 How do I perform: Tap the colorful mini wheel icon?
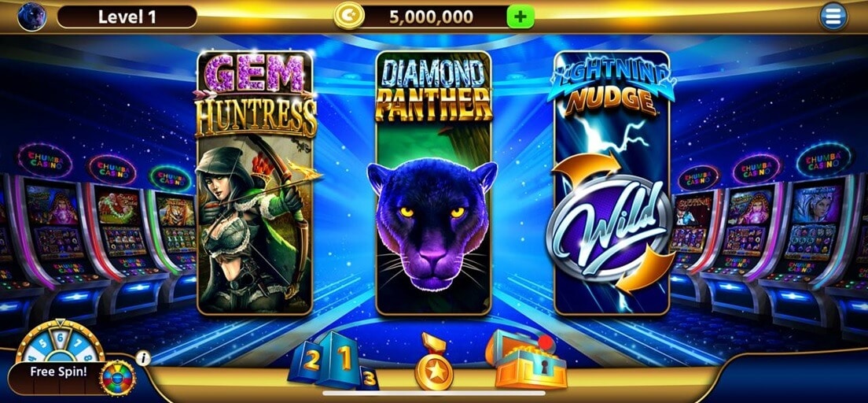coord(117,378)
